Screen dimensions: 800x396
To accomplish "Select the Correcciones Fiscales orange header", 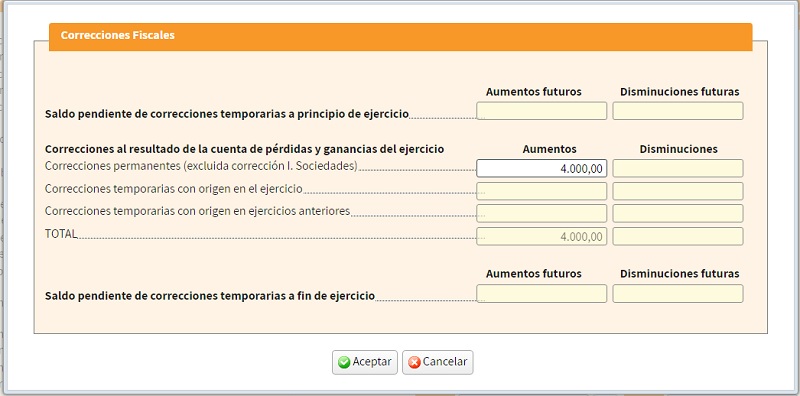I will tap(401, 37).
